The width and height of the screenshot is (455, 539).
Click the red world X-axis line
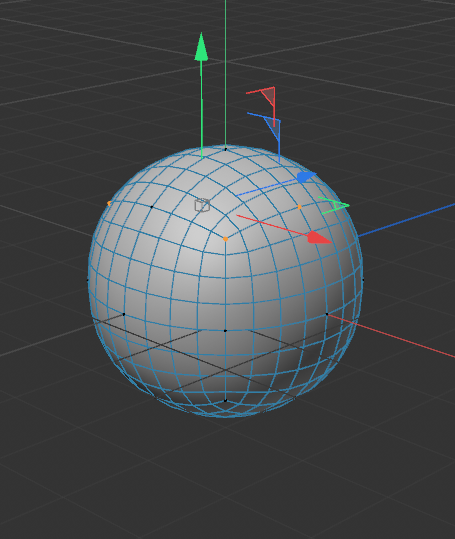(392, 336)
